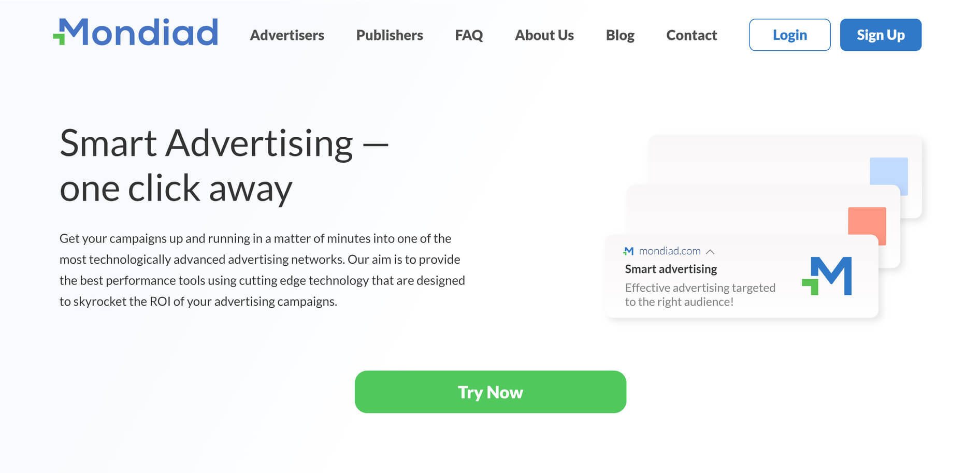Visit the About Us page

544,35
